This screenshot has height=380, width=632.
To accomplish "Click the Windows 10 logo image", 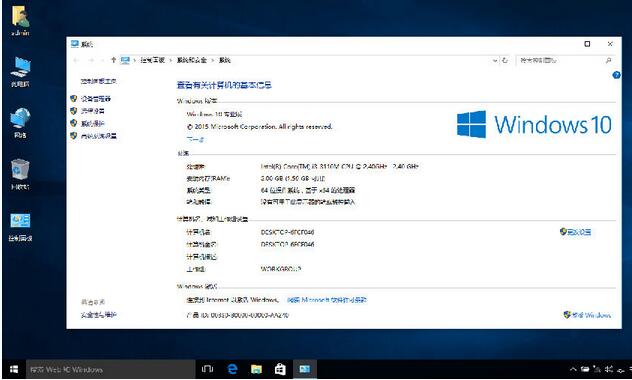I will [534, 124].
